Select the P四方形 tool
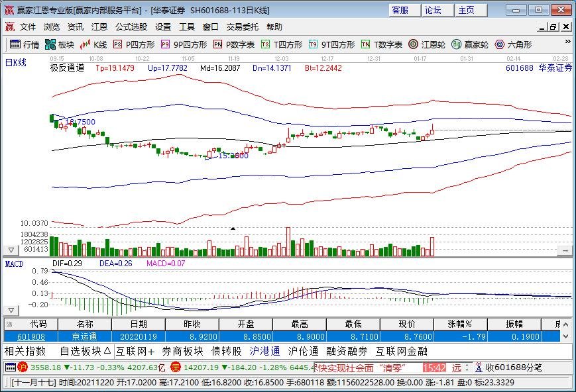The width and height of the screenshot is (576, 392). click(x=134, y=45)
